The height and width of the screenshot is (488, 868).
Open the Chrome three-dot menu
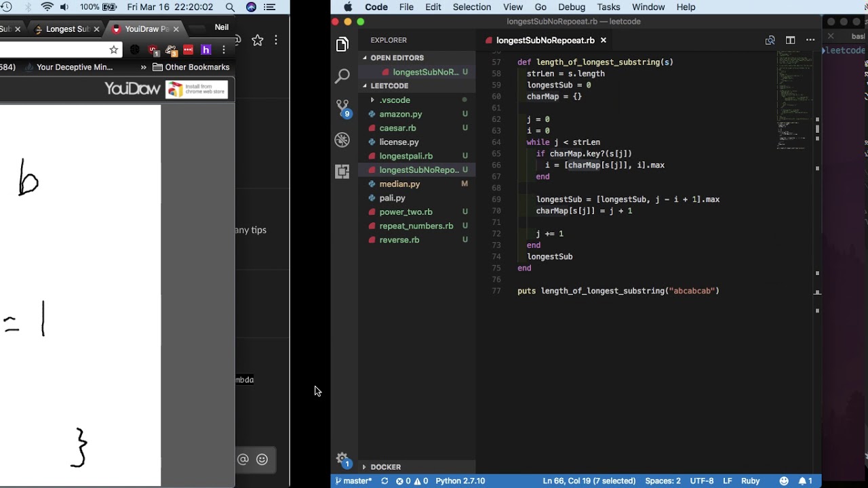click(x=224, y=49)
